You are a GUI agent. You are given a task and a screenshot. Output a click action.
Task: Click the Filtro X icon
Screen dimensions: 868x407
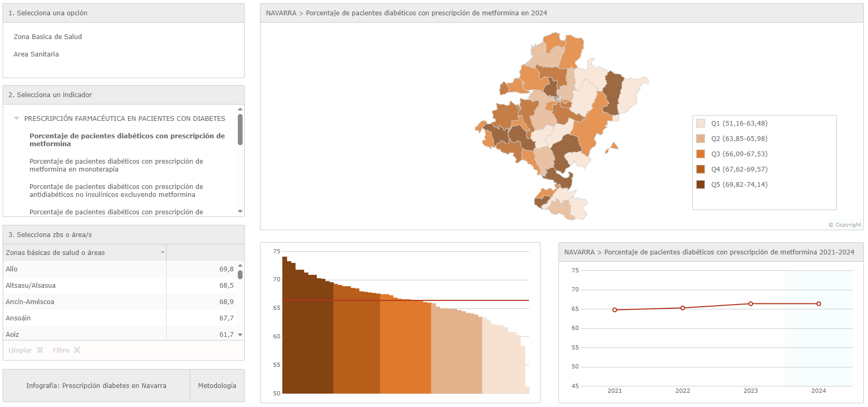[x=77, y=351]
